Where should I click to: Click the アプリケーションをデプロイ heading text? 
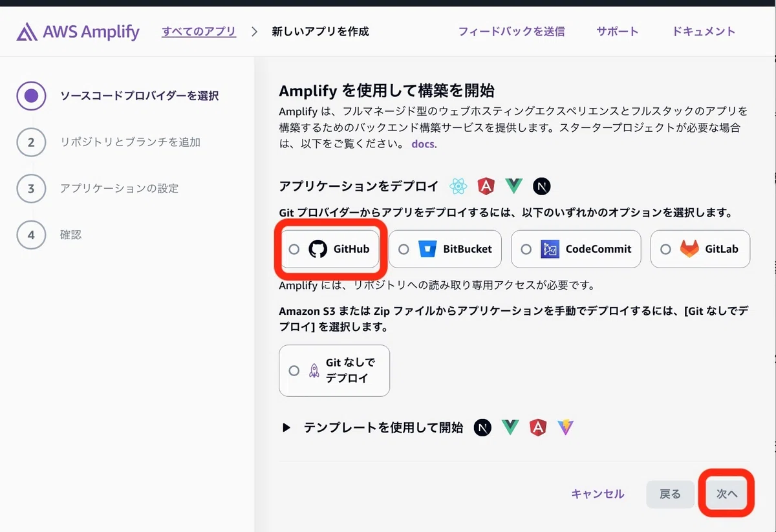359,187
